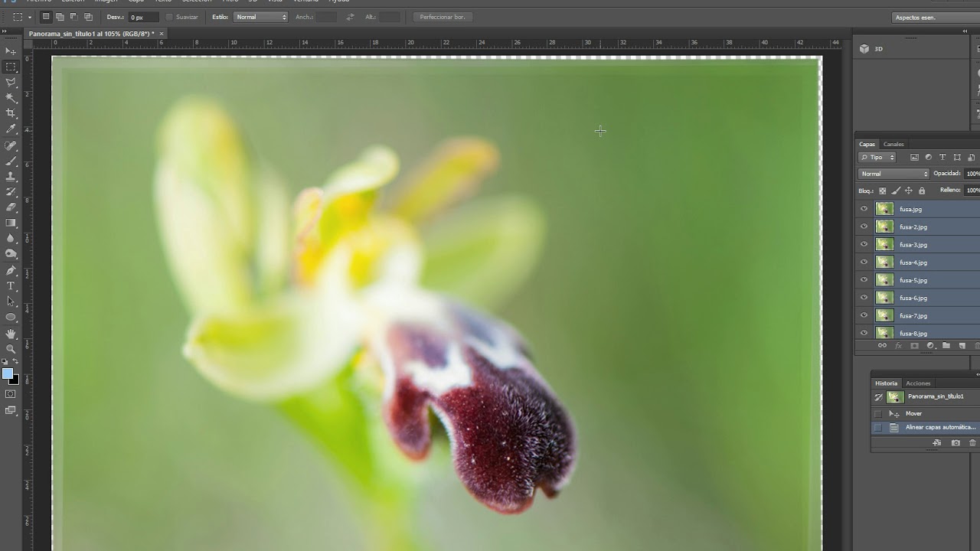The image size is (980, 551).
Task: Click New selection mode icon
Action: pyautogui.click(x=46, y=16)
